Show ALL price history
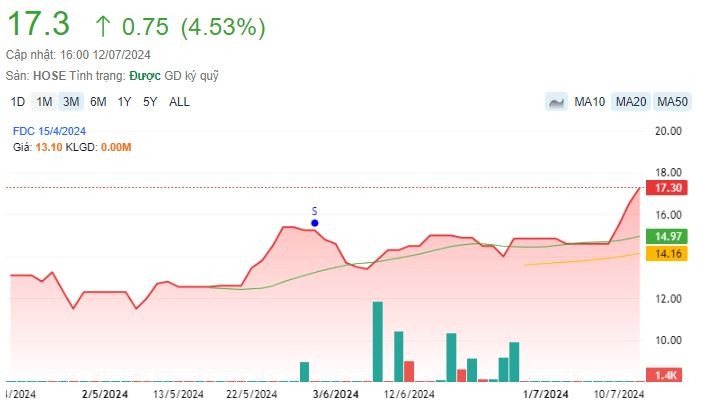 point(179,101)
